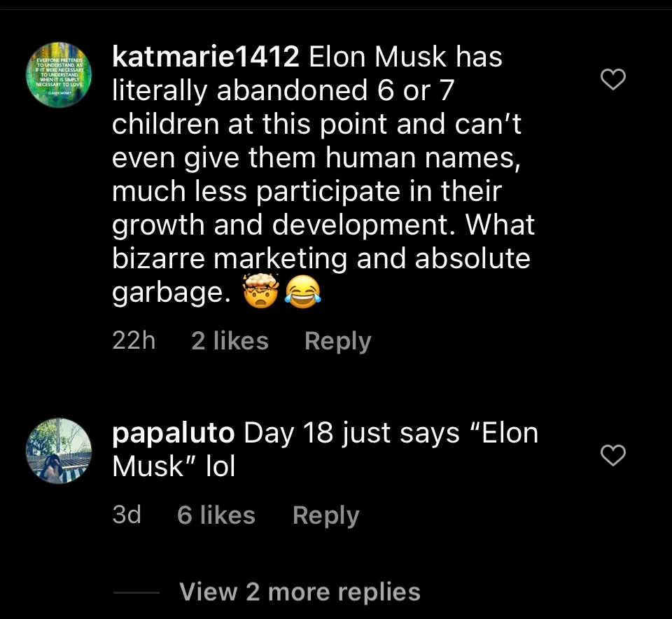Open katmarie1412's profile picture
This screenshot has height=619, width=672.
click(59, 76)
